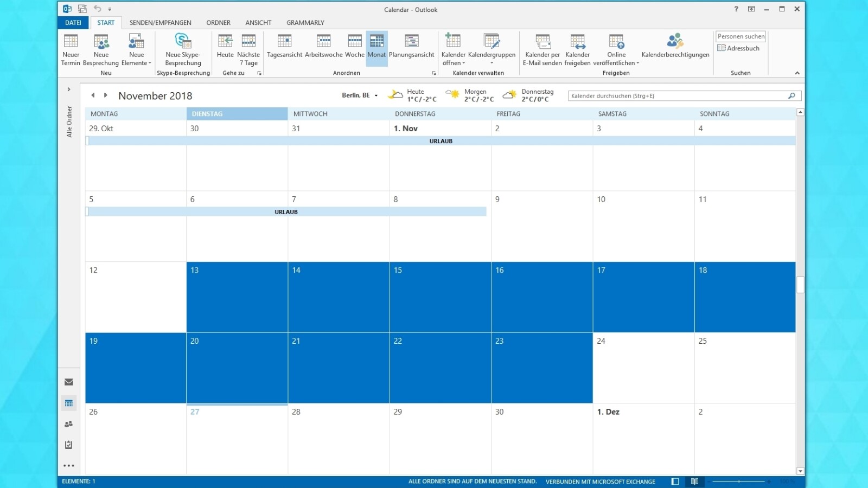Click the Donnerstag weather forecast
The width and height of the screenshot is (868, 488).
tap(528, 95)
